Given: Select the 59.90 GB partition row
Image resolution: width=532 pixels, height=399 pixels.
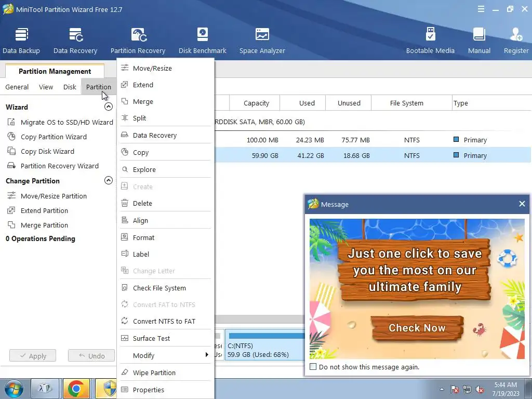Looking at the screenshot, I should tap(373, 155).
